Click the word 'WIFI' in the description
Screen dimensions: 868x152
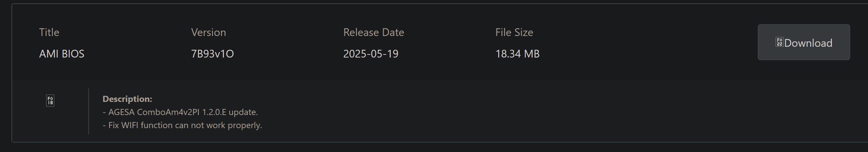pyautogui.click(x=130, y=125)
